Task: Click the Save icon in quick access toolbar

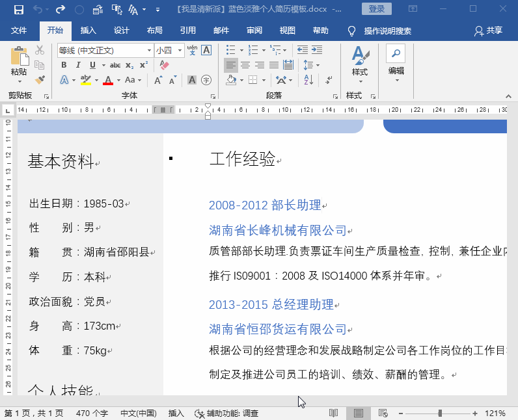Action: pos(18,9)
